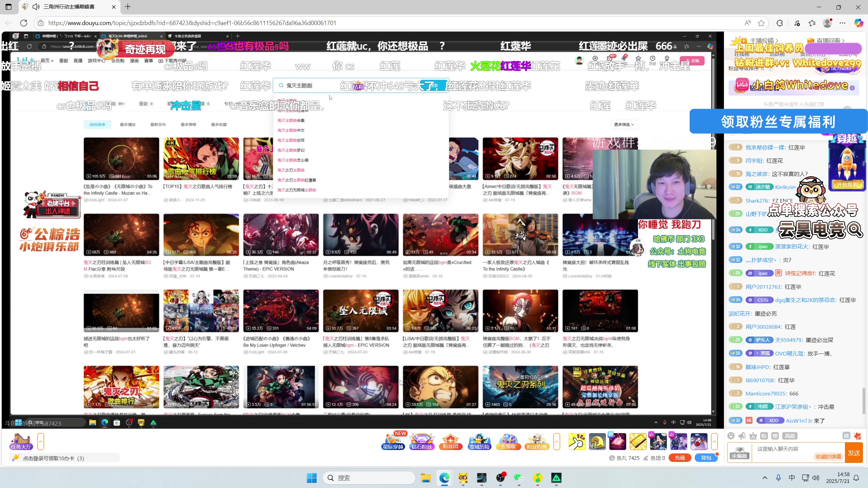This screenshot has height=488, width=868.
Task: Open chat user Manticore79035's name
Action: coord(766,393)
